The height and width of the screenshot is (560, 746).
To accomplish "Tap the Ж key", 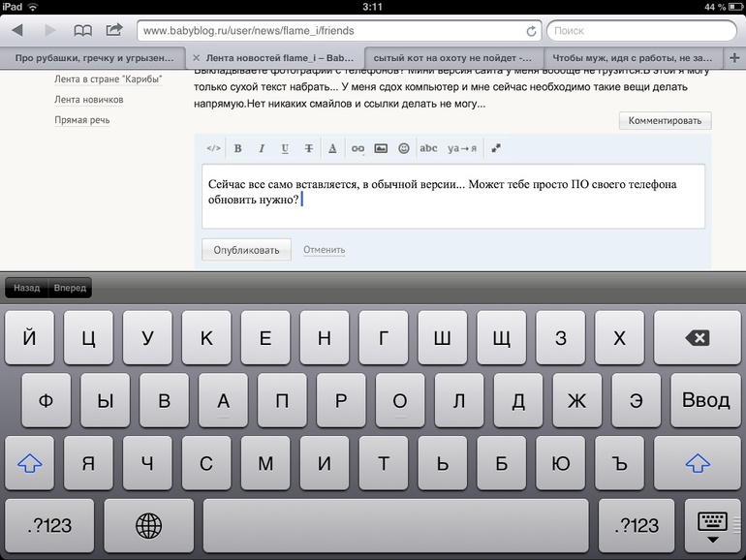I will click(x=577, y=400).
